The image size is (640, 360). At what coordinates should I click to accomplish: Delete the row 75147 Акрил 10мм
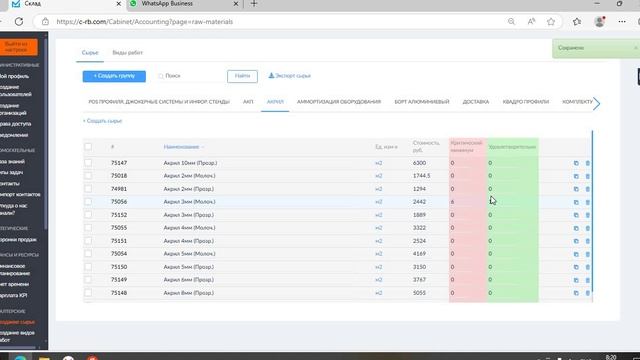588,163
